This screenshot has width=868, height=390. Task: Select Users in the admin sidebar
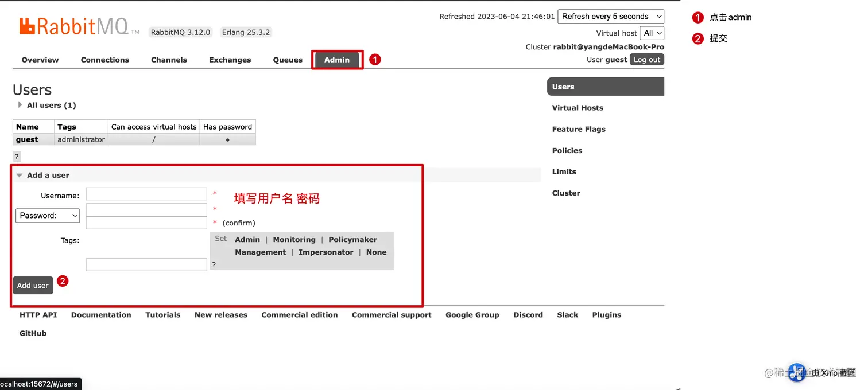click(606, 87)
